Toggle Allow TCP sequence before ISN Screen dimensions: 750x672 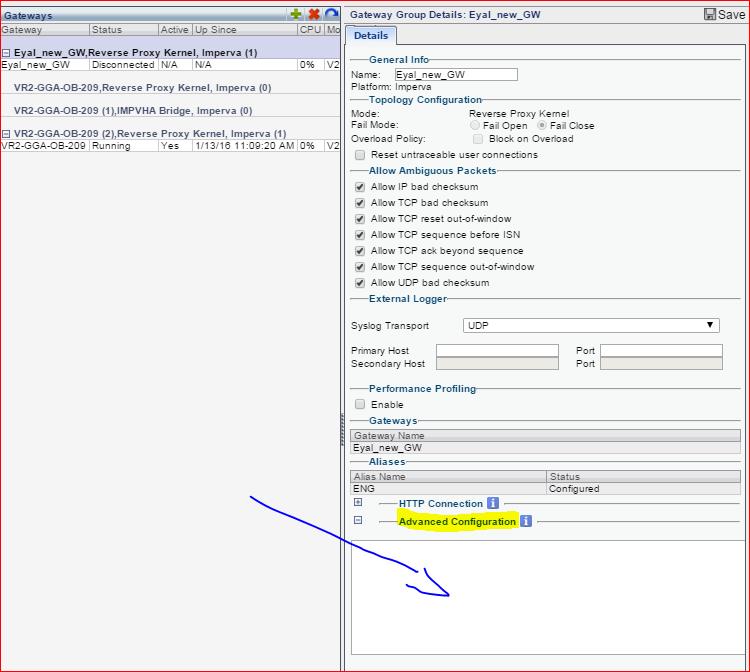click(360, 235)
